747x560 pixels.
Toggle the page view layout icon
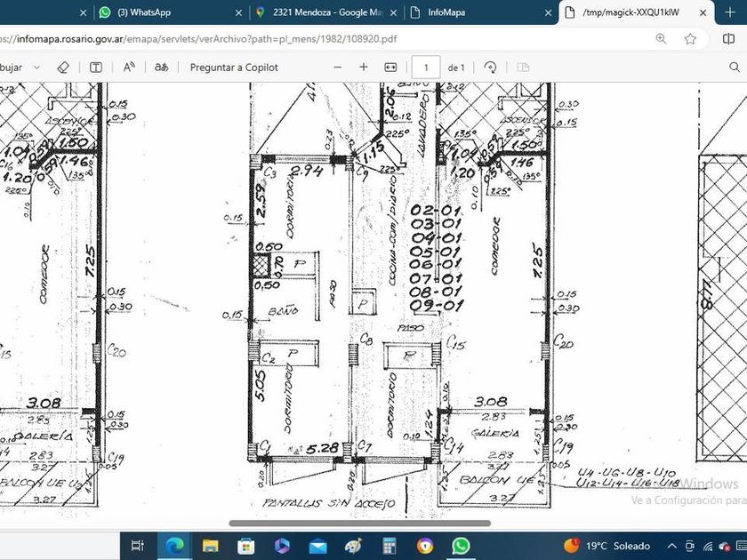pos(523,68)
